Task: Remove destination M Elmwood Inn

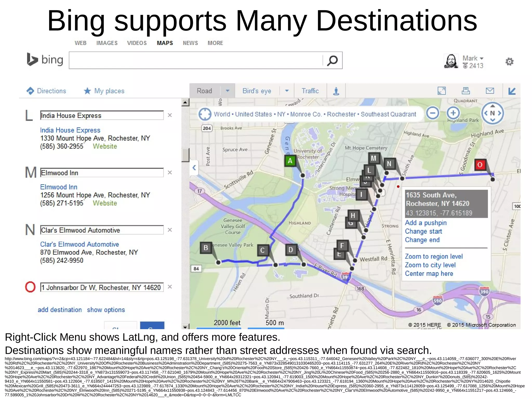Action: [170, 173]
